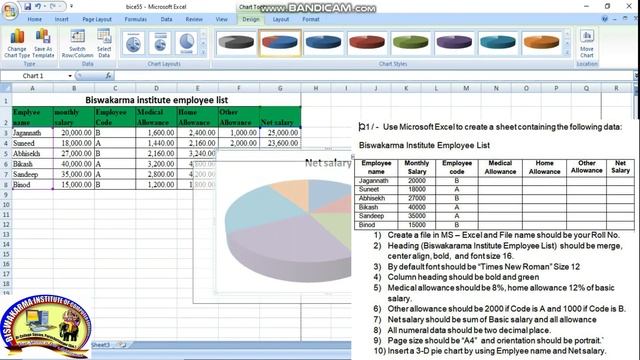Click inside the Name Box showing Chart 1

(x=33, y=76)
